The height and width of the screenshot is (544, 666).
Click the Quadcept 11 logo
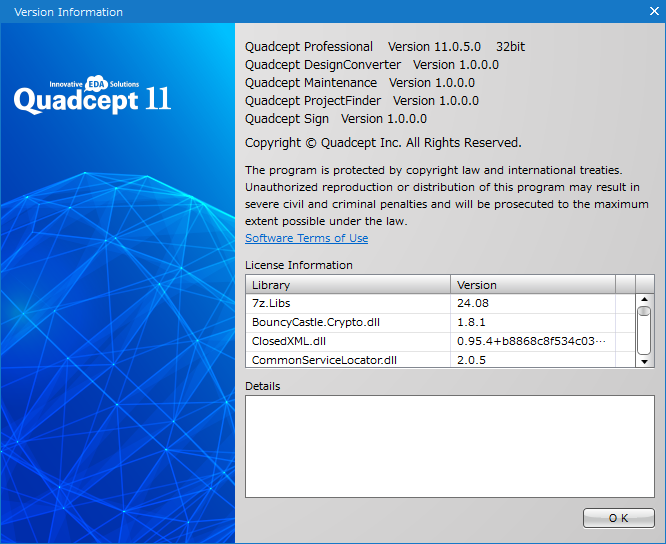click(x=92, y=97)
